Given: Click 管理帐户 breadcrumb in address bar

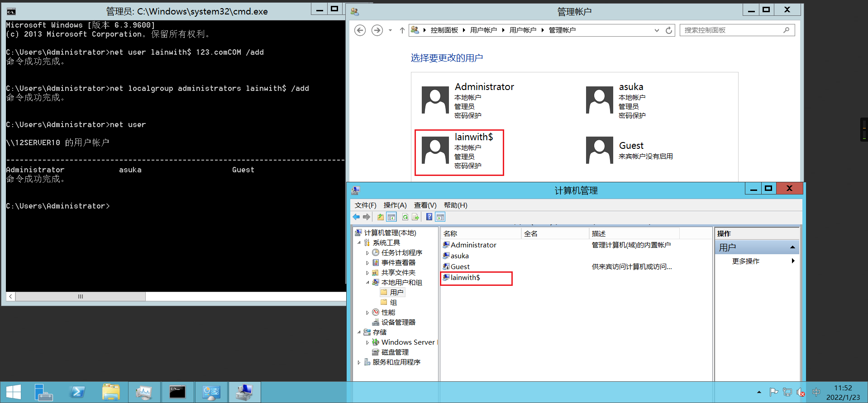Looking at the screenshot, I should 562,30.
